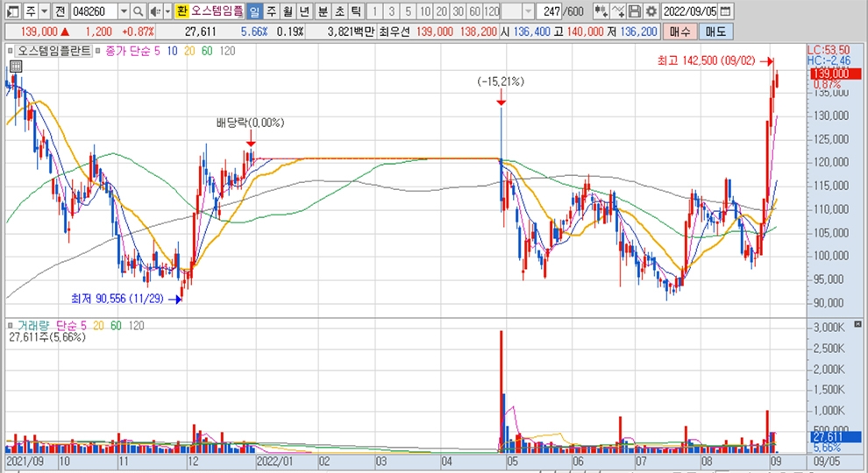Toggle the 분 minute period button
The width and height of the screenshot is (868, 473).
(322, 11)
